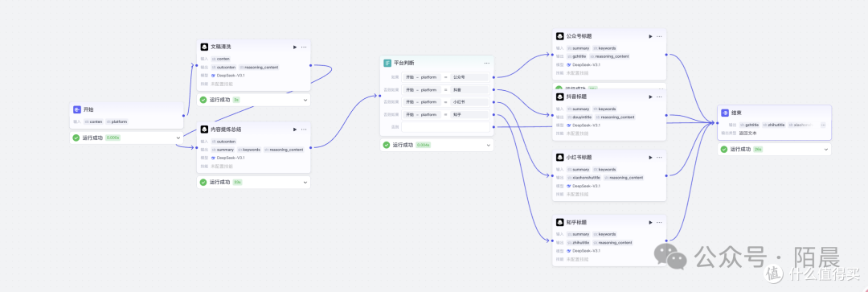Select the 开始 node title
This screenshot has width=868, height=292.
coord(88,109)
